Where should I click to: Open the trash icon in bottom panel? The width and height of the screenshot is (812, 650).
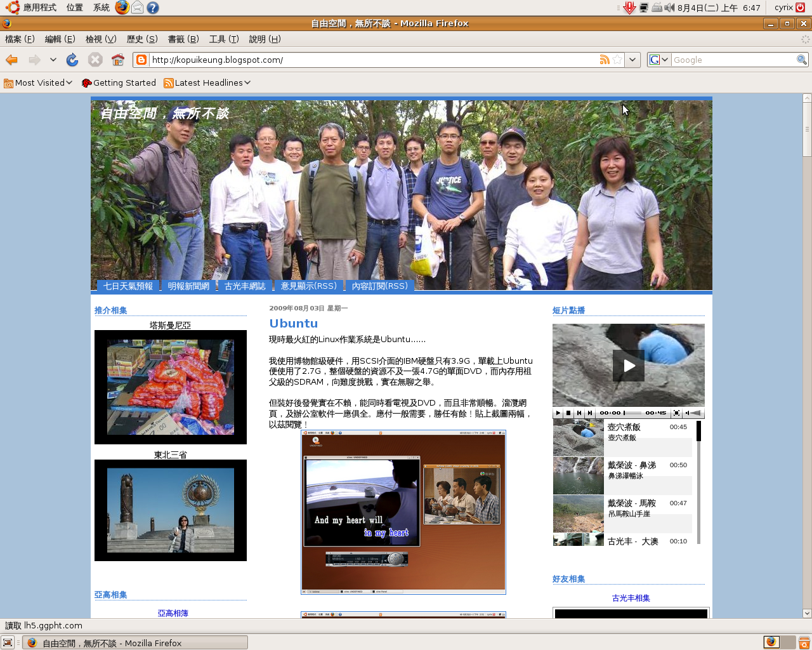tap(804, 642)
